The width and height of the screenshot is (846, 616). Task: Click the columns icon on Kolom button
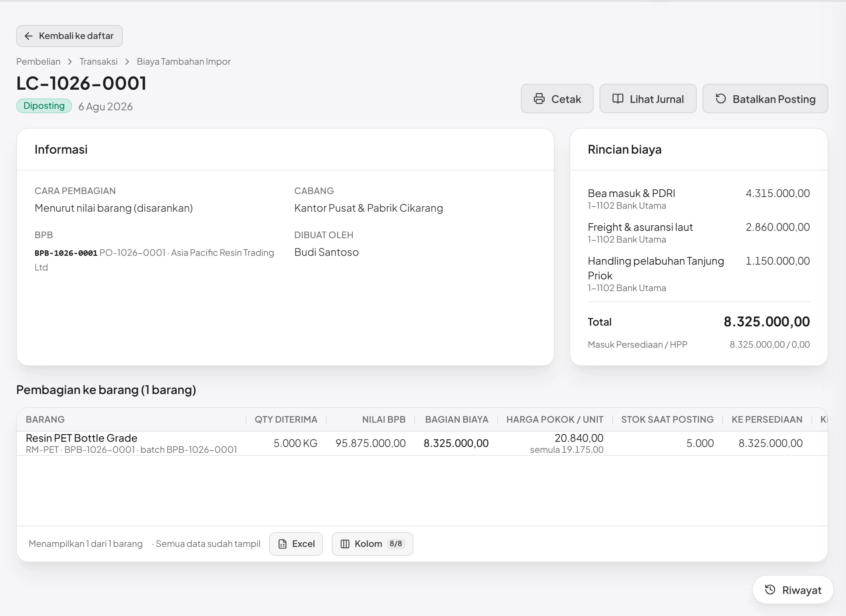tap(345, 544)
